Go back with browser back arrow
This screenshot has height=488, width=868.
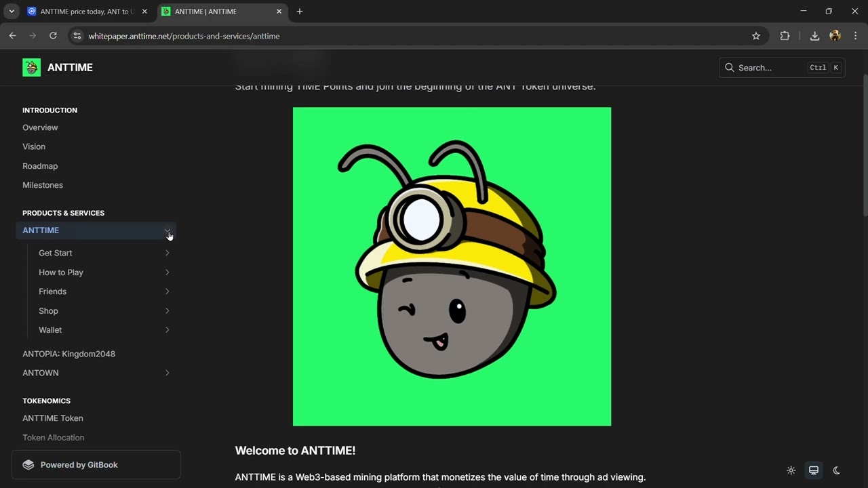pos(12,36)
